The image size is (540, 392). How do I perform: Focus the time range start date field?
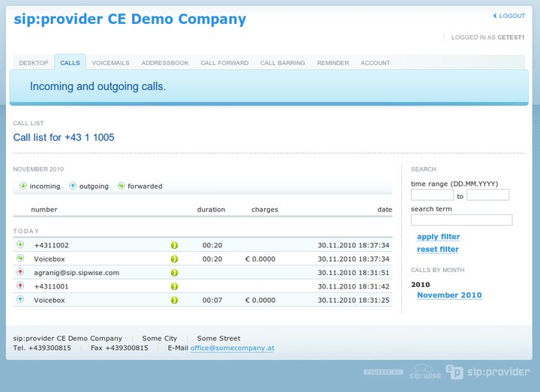(432, 195)
